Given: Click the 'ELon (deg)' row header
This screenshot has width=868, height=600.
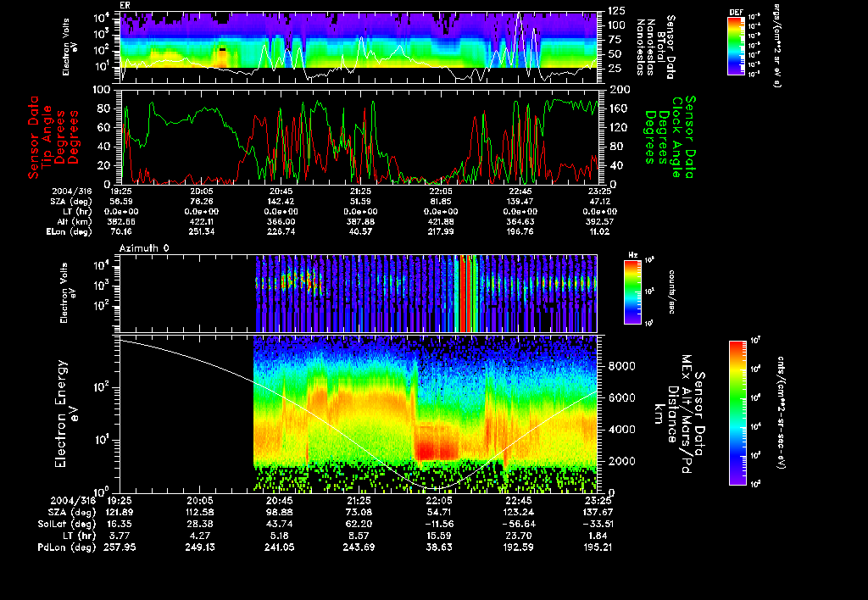Looking at the screenshot, I should pos(70,231).
